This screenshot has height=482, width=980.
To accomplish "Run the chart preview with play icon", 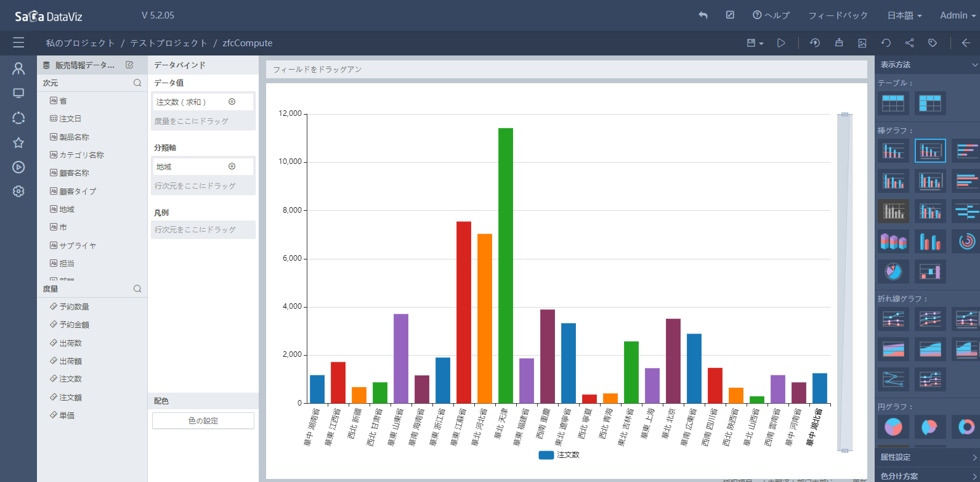I will tap(781, 43).
